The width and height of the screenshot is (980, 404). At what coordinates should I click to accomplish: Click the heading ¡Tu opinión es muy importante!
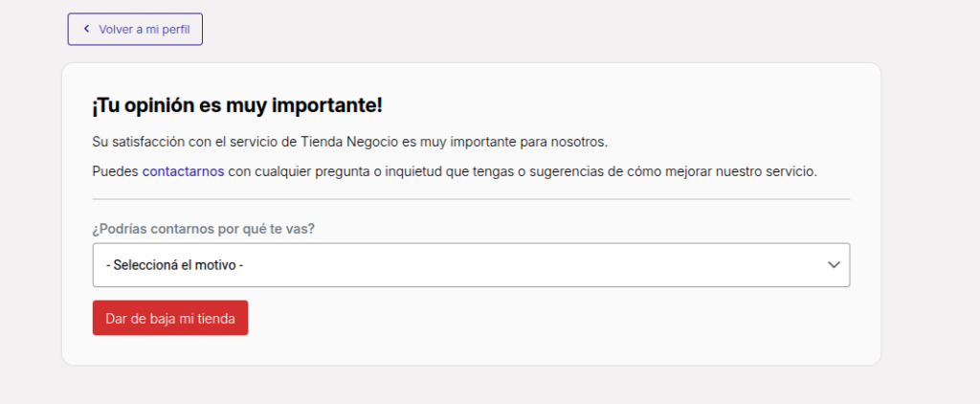click(237, 105)
